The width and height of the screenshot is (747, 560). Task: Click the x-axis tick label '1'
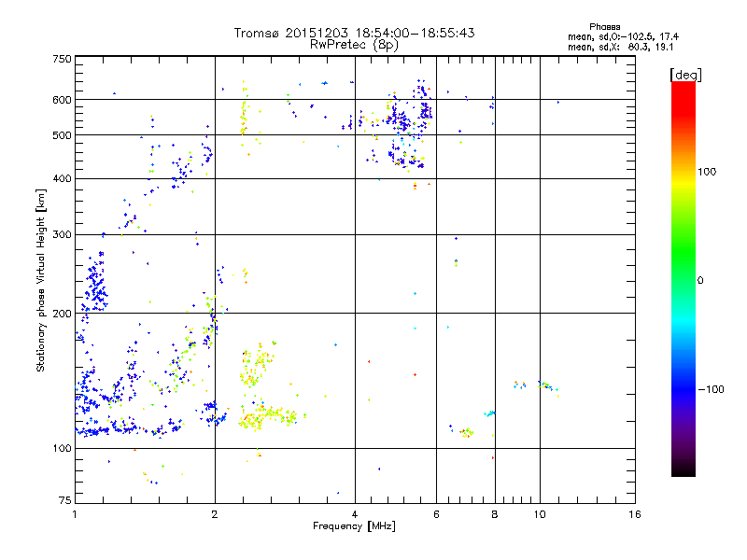[75, 514]
